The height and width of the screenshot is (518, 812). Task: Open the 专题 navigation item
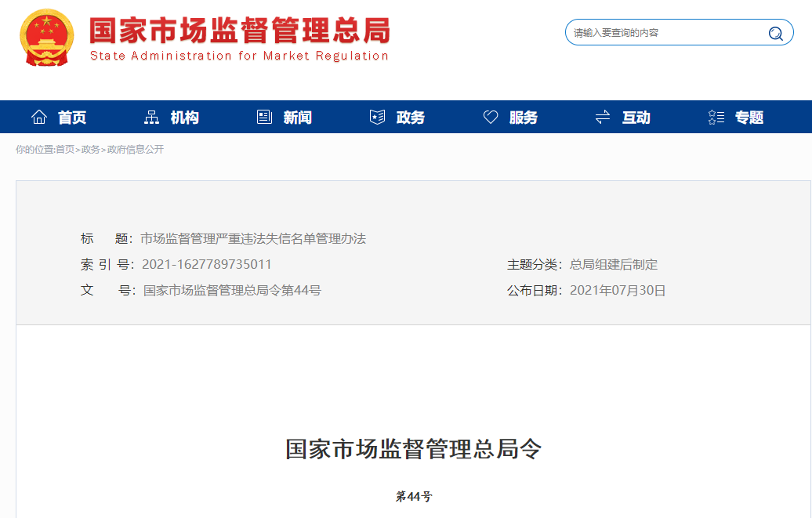tap(749, 118)
